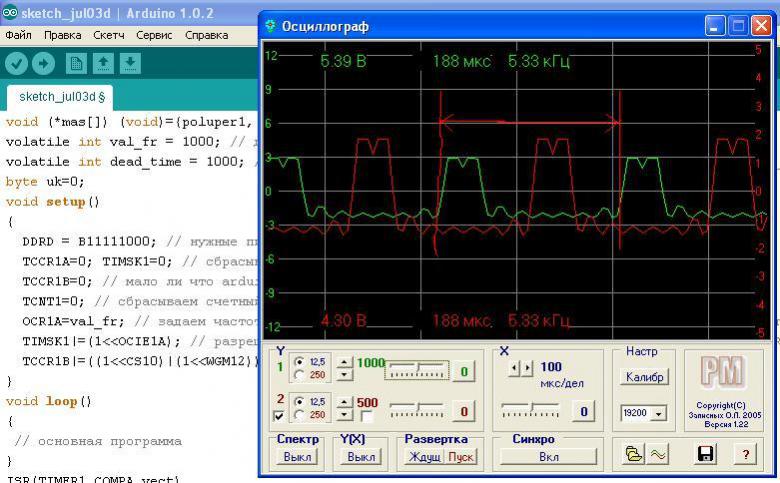Click the open-folder icon in the oscilloscope
Screen dimensions: 780x483
click(x=634, y=454)
